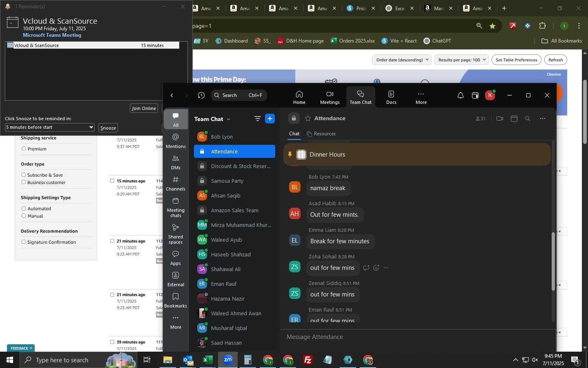Open Apps in Zoom sidebar

point(176,258)
